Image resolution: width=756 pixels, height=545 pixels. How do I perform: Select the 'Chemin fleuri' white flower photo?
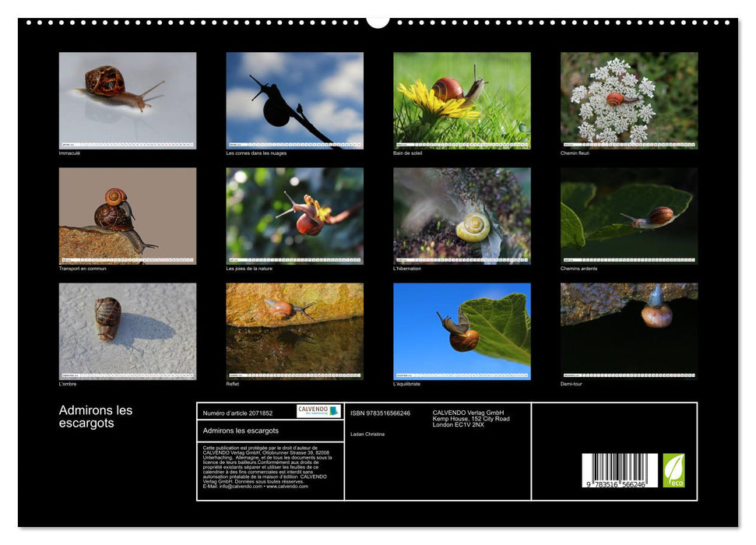tap(629, 100)
